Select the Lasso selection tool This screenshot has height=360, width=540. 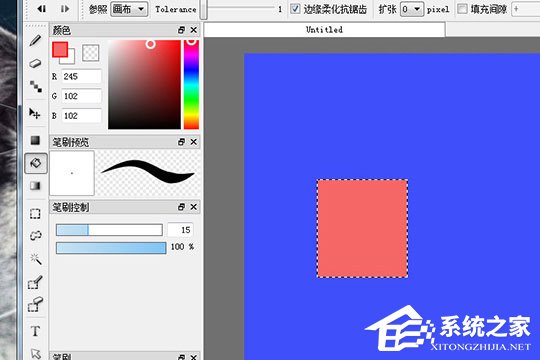click(x=35, y=236)
